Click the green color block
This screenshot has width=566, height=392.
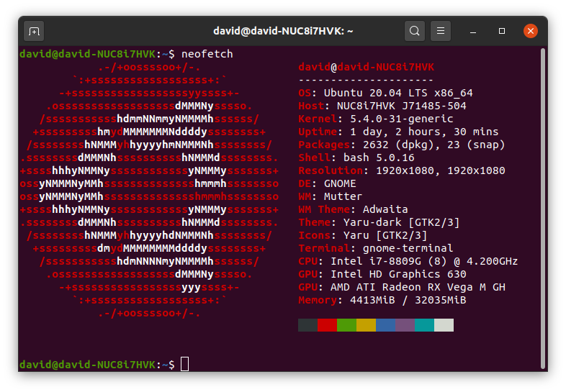pos(346,325)
